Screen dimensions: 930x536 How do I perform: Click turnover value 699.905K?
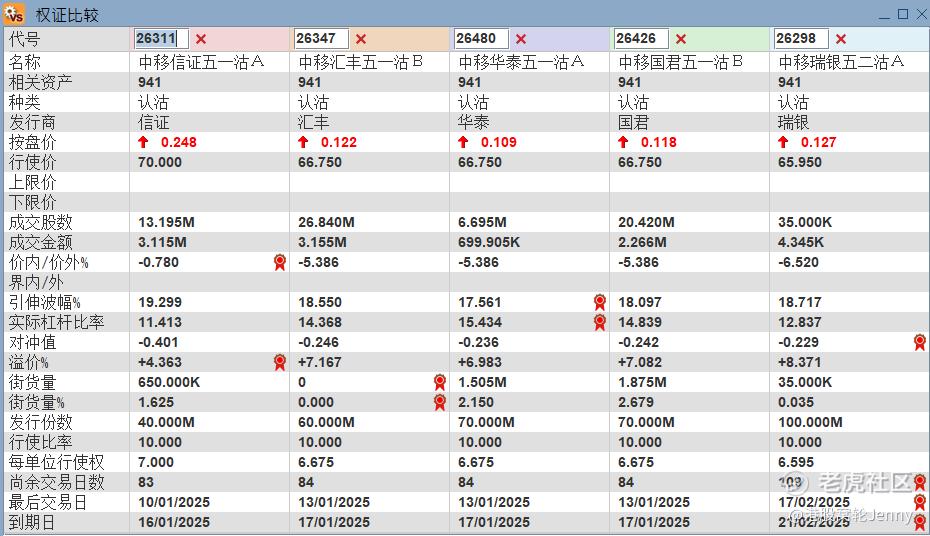(489, 243)
